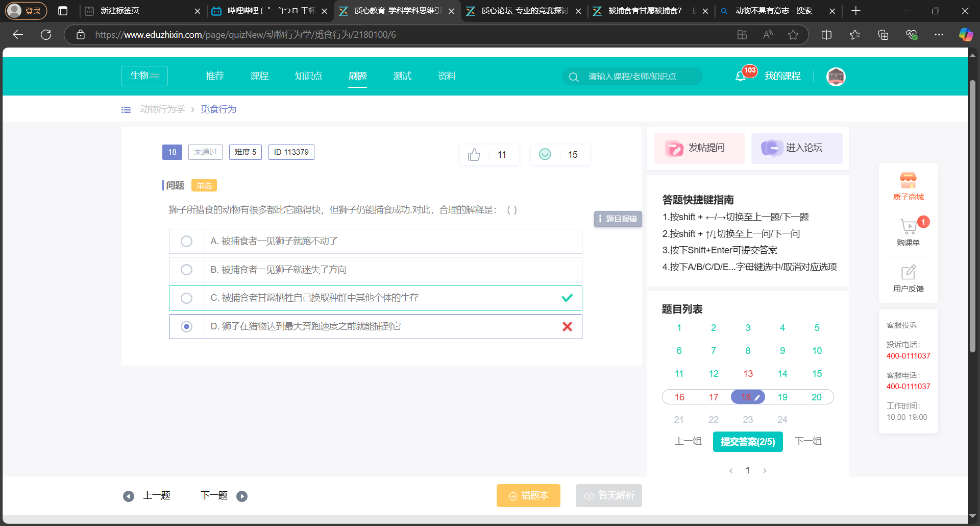Viewport: 980px width, 526px height.
Task: Click the browser essentials heart icon
Action: (x=912, y=35)
